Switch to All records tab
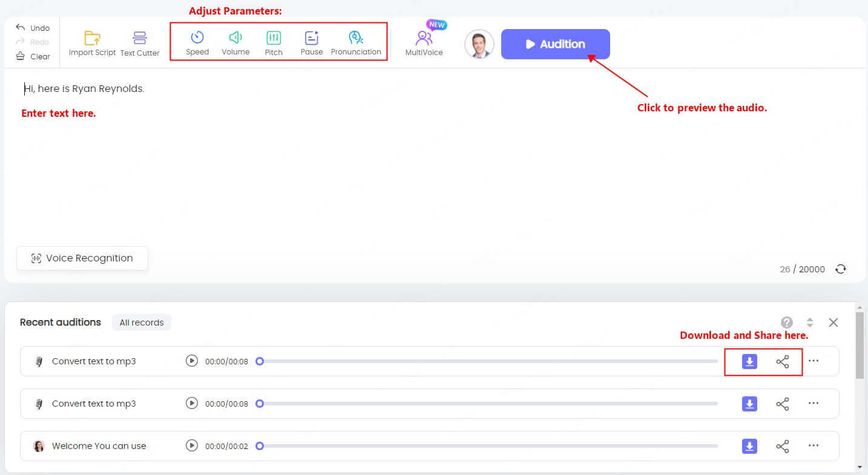Image resolution: width=868 pixels, height=475 pixels. pyautogui.click(x=142, y=323)
